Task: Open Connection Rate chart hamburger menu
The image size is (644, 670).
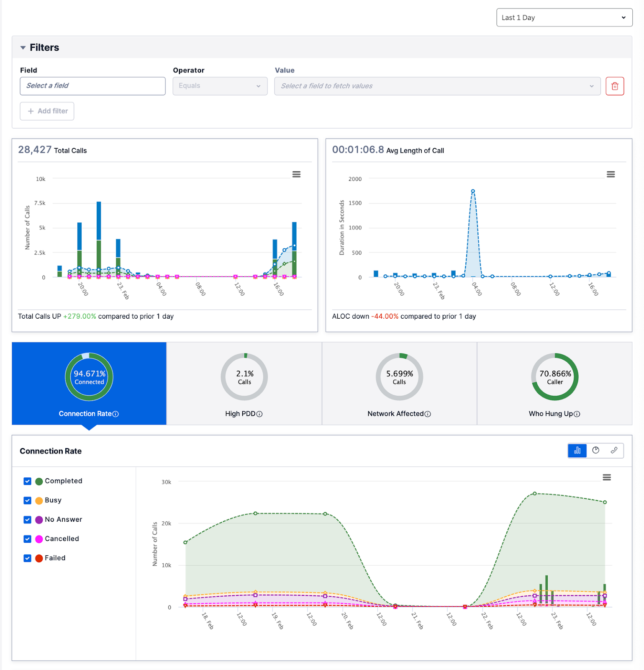Action: pyautogui.click(x=606, y=477)
